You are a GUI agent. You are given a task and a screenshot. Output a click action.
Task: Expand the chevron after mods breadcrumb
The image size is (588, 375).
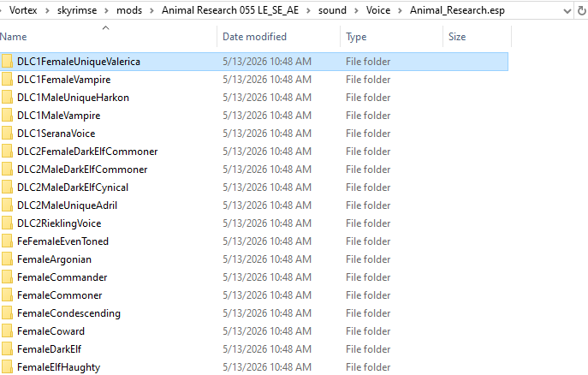(x=151, y=11)
